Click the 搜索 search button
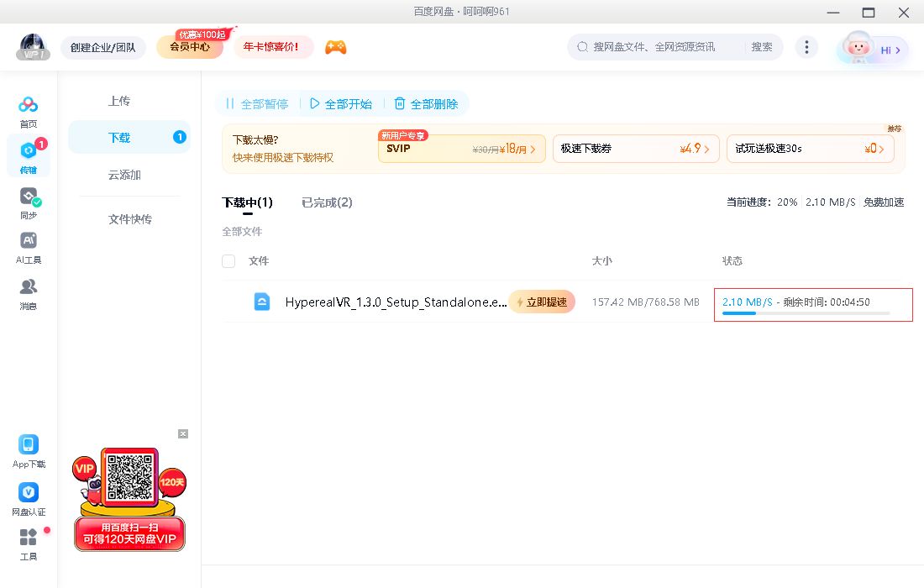Viewport: 924px width, 588px height. point(761,47)
